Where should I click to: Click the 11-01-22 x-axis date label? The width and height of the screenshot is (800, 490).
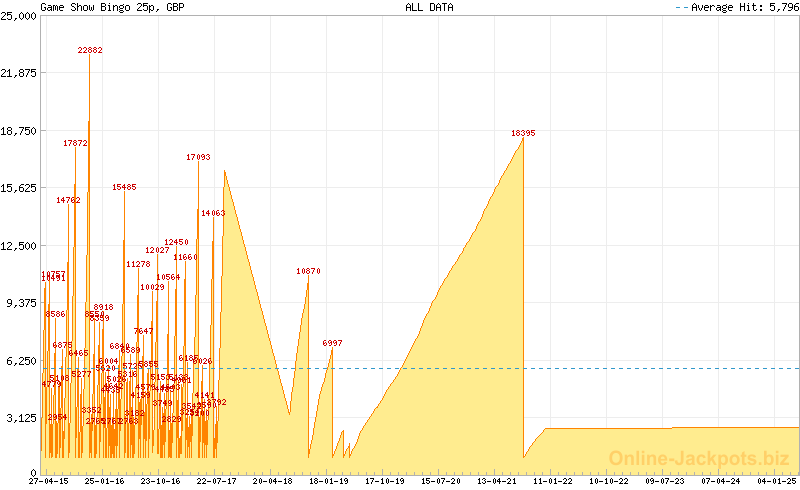pyautogui.click(x=553, y=481)
